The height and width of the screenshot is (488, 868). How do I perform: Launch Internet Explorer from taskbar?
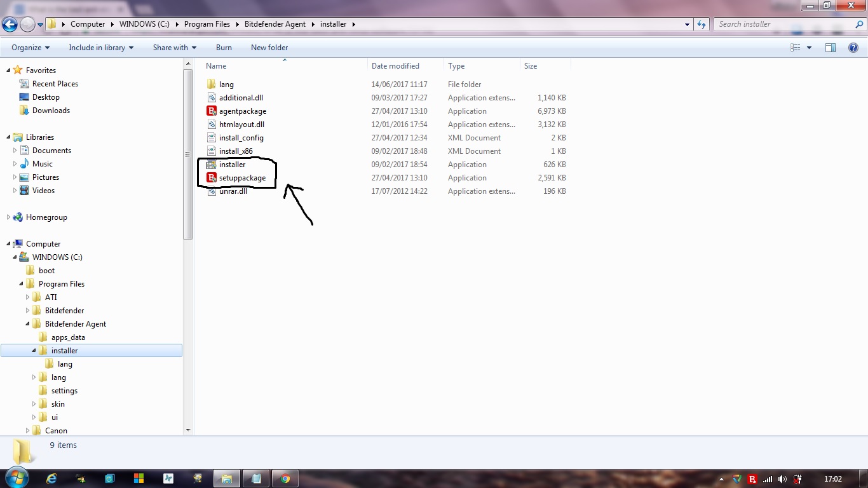click(x=52, y=478)
